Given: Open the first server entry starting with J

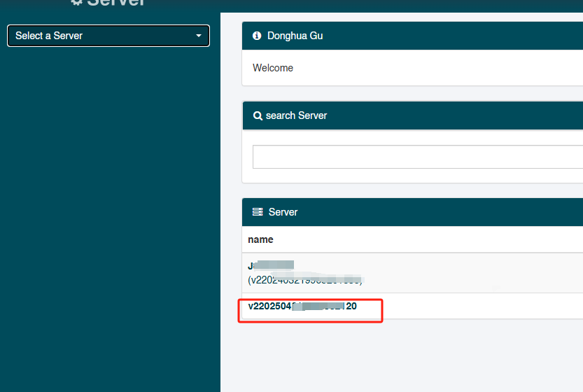Looking at the screenshot, I should [x=270, y=266].
